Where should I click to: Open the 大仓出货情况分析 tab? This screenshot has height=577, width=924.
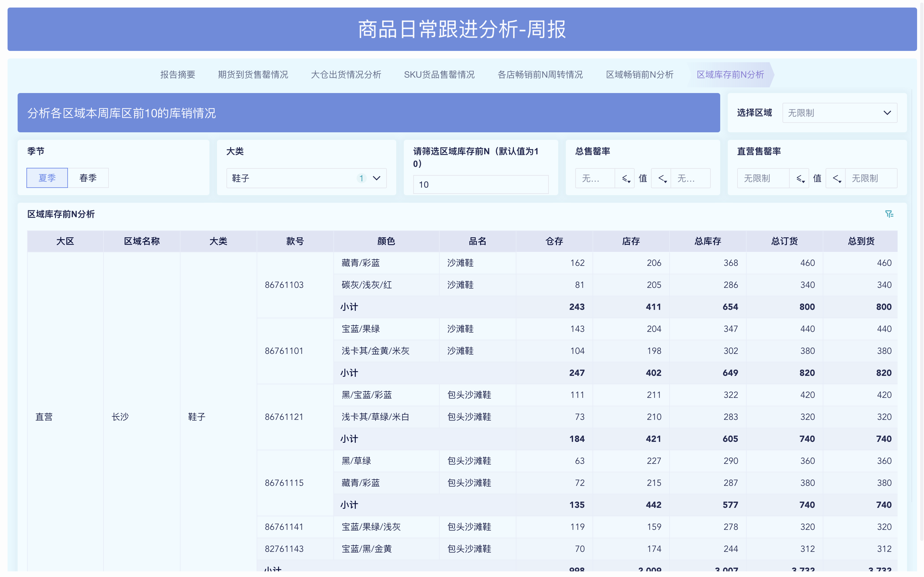[x=346, y=74]
